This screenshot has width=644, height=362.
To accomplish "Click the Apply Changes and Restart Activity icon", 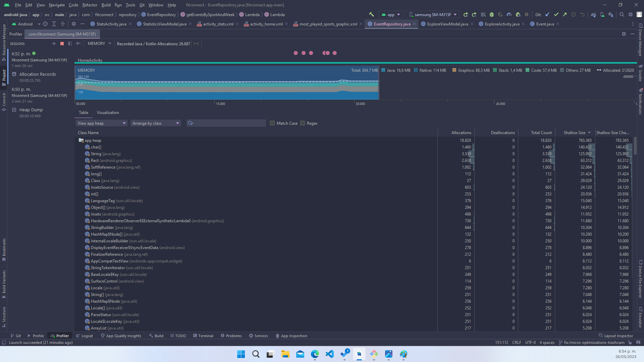I will [x=474, y=14].
